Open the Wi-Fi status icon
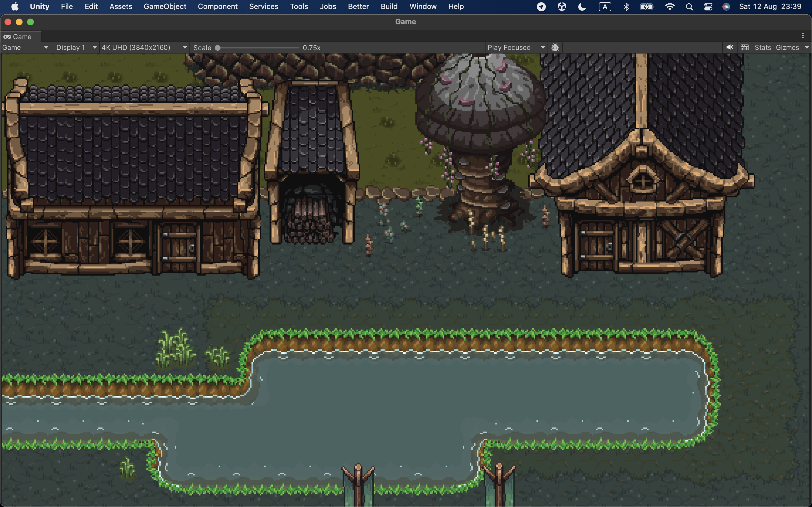Viewport: 812px width, 507px height. coord(670,7)
